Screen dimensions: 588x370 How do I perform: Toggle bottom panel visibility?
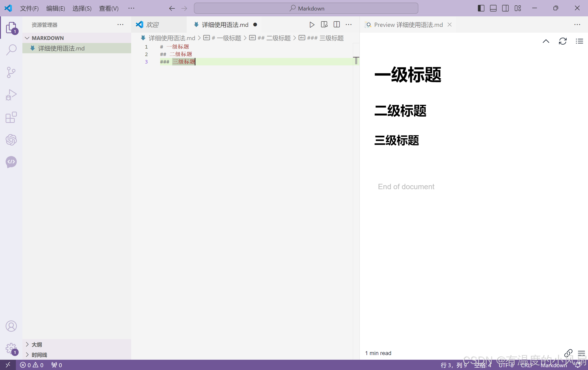(x=493, y=8)
